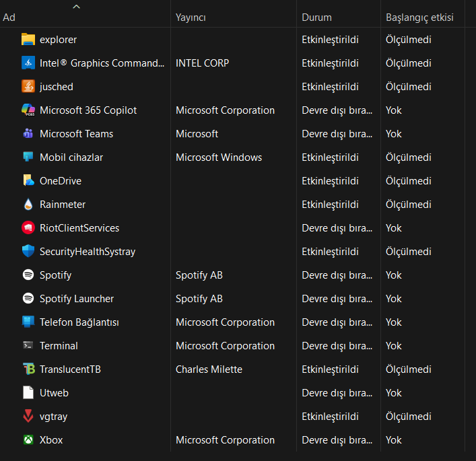Click the Utweb entry name

pyautogui.click(x=54, y=393)
